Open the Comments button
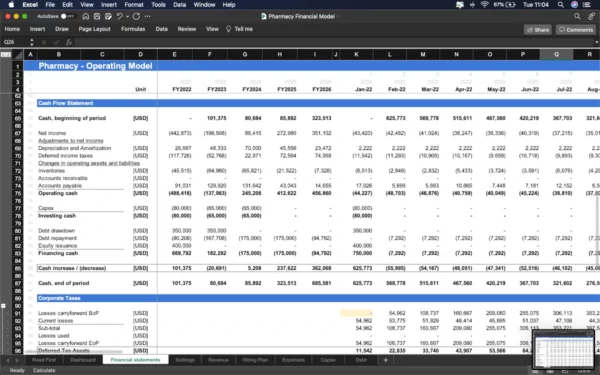This screenshot has height=375, width=600. (576, 30)
